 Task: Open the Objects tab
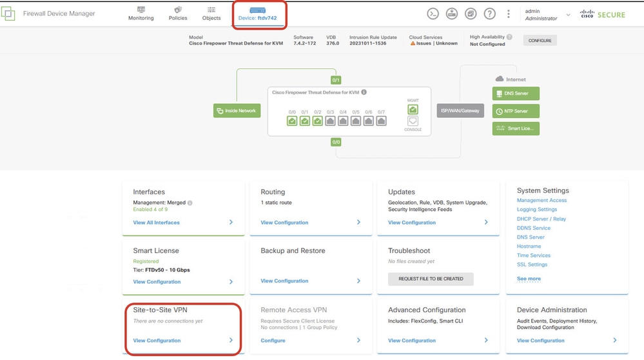click(x=211, y=14)
